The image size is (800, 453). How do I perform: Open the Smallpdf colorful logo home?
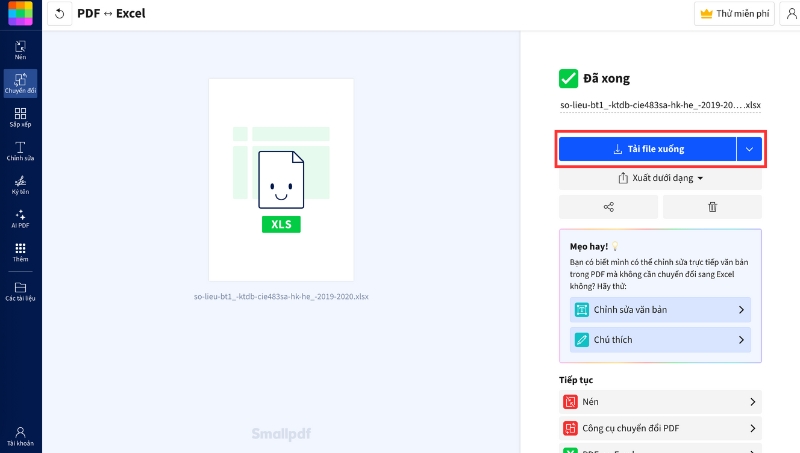click(x=20, y=13)
